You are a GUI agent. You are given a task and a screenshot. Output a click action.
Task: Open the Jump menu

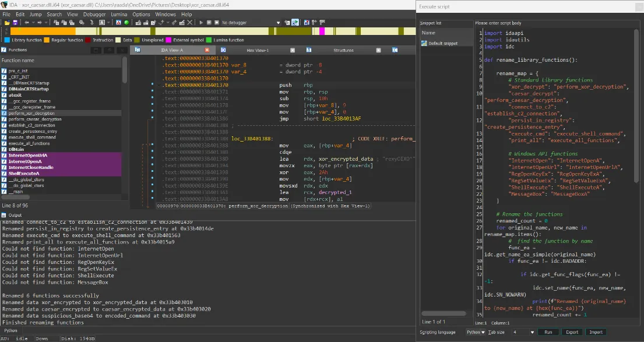(36, 15)
